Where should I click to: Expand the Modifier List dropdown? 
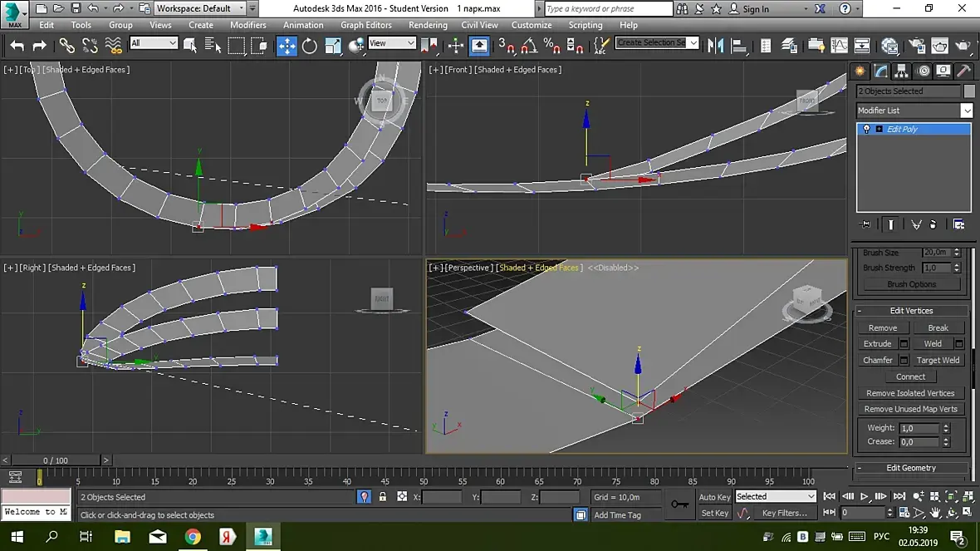pos(967,111)
